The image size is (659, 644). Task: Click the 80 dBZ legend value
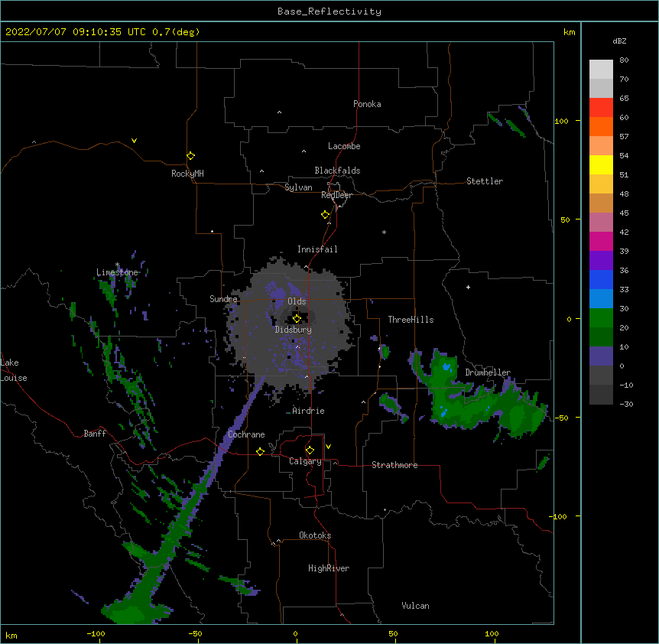624,60
